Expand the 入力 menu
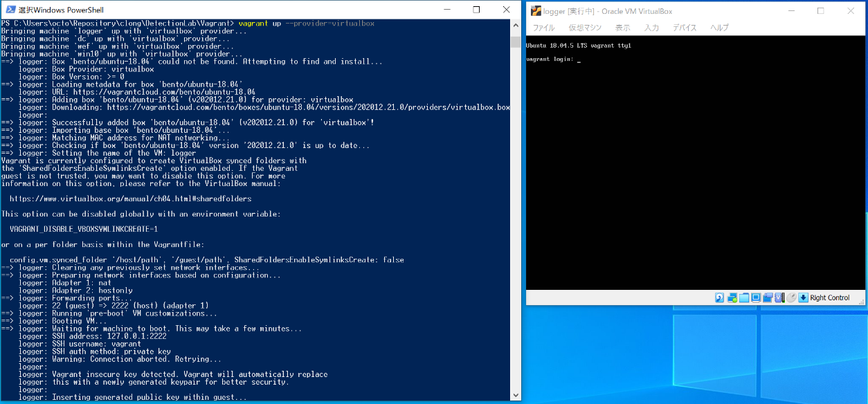Screen dimensions: 868x404 pyautogui.click(x=651, y=28)
